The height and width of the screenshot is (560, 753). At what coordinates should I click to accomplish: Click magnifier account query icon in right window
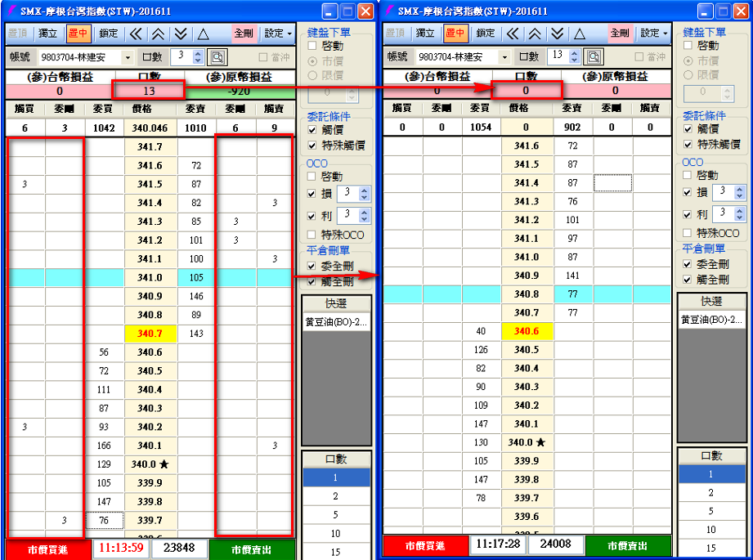pos(594,56)
